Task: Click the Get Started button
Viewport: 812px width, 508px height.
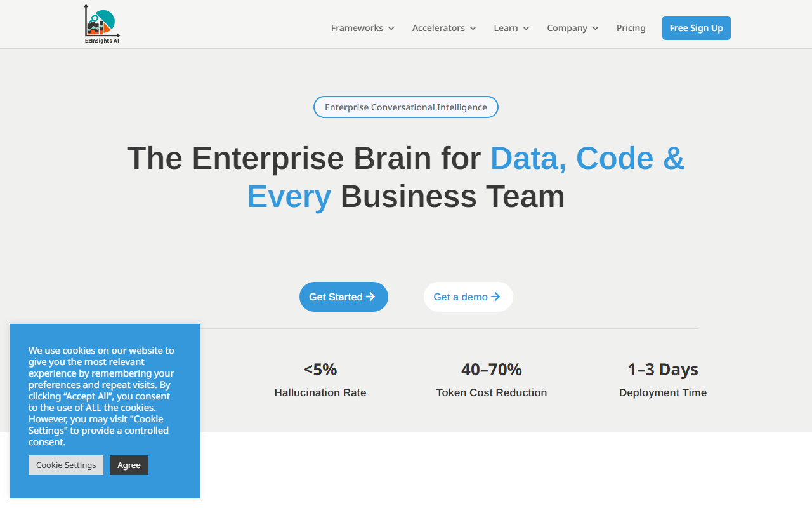Action: coord(344,297)
